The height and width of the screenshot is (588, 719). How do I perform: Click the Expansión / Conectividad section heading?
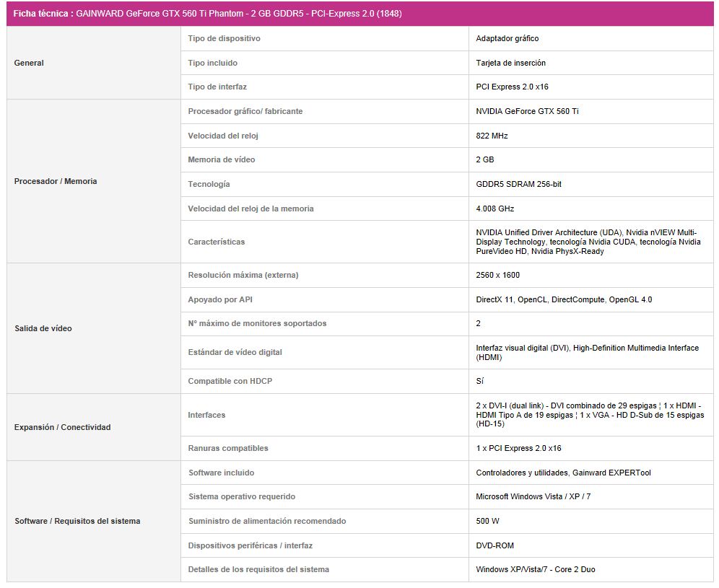(63, 427)
